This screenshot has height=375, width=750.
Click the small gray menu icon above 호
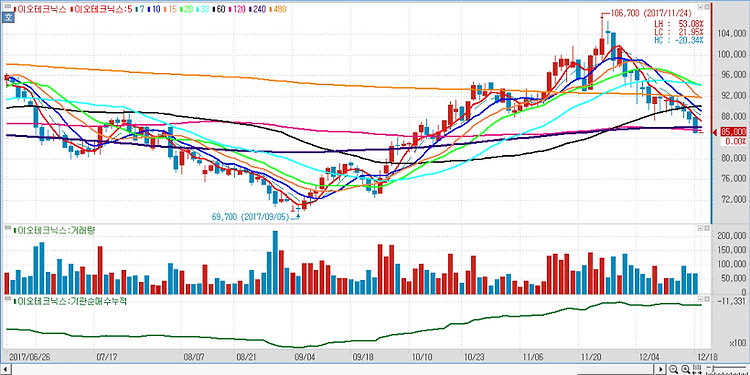pyautogui.click(x=8, y=6)
